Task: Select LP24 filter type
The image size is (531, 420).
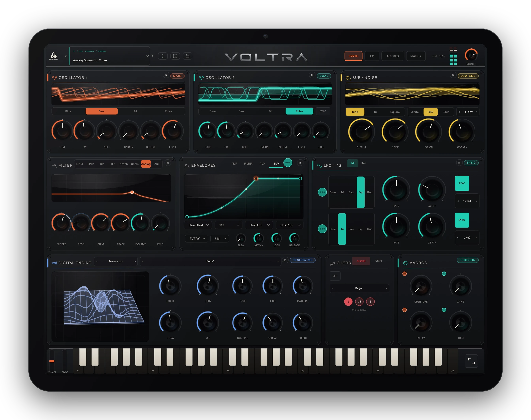Action: [x=80, y=164]
